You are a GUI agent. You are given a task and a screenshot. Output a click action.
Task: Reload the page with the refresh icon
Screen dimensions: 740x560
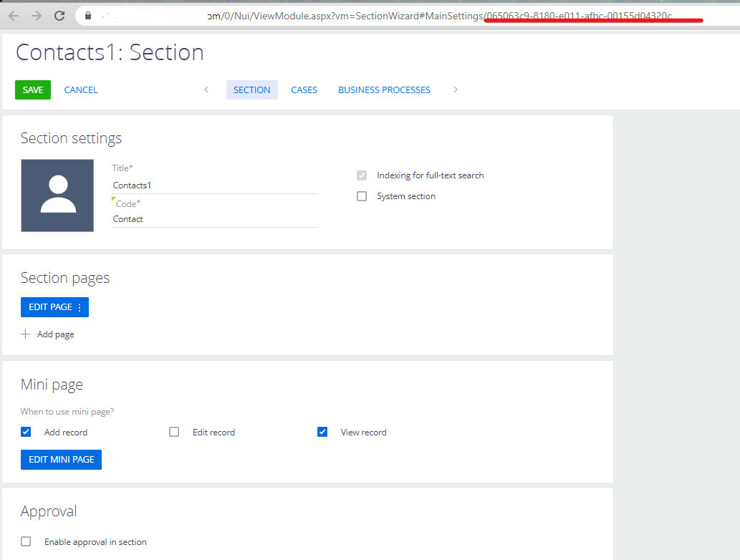tap(59, 15)
